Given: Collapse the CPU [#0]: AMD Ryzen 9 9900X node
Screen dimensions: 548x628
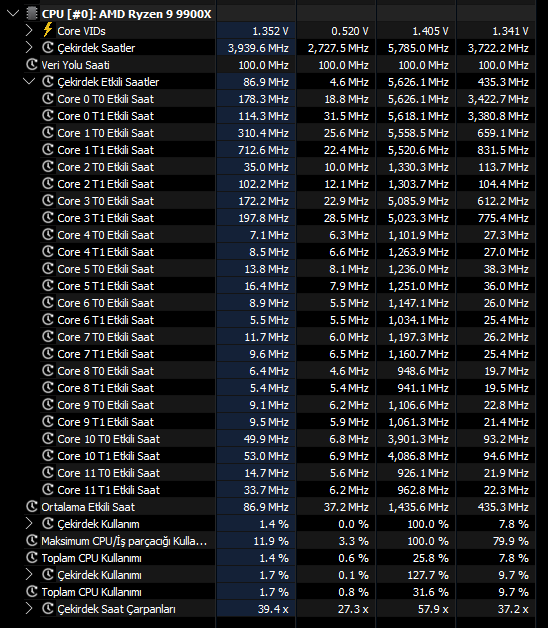Looking at the screenshot, I should [13, 14].
